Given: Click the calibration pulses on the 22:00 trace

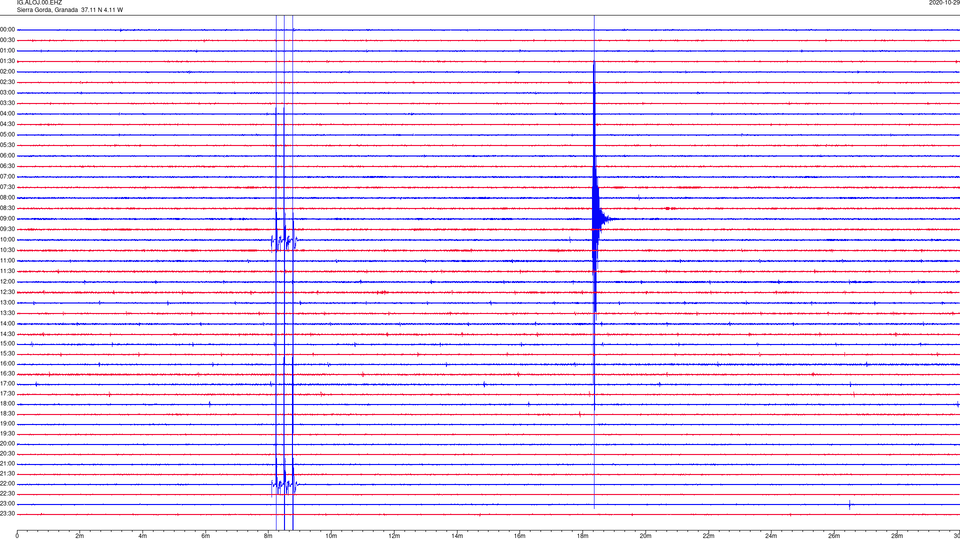Looking at the screenshot, I should click(284, 486).
